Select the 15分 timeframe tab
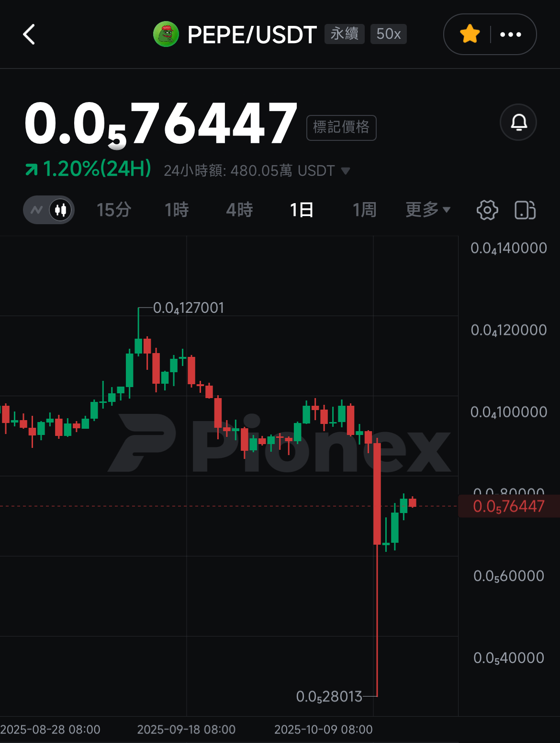Screen dimensions: 560x743 pos(114,210)
